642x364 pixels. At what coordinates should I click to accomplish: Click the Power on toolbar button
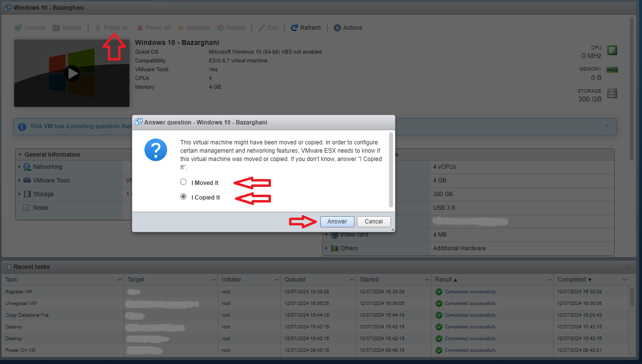(x=112, y=28)
